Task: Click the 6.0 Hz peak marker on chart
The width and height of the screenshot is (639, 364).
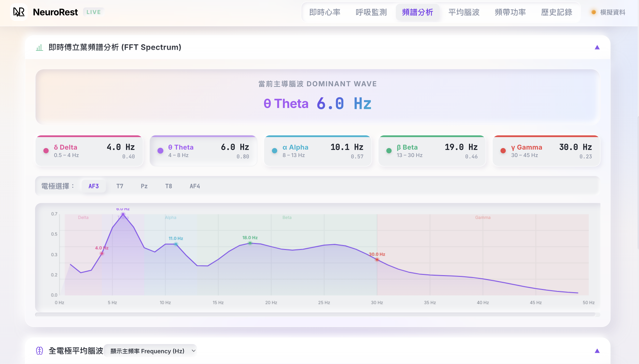Action: (123, 214)
